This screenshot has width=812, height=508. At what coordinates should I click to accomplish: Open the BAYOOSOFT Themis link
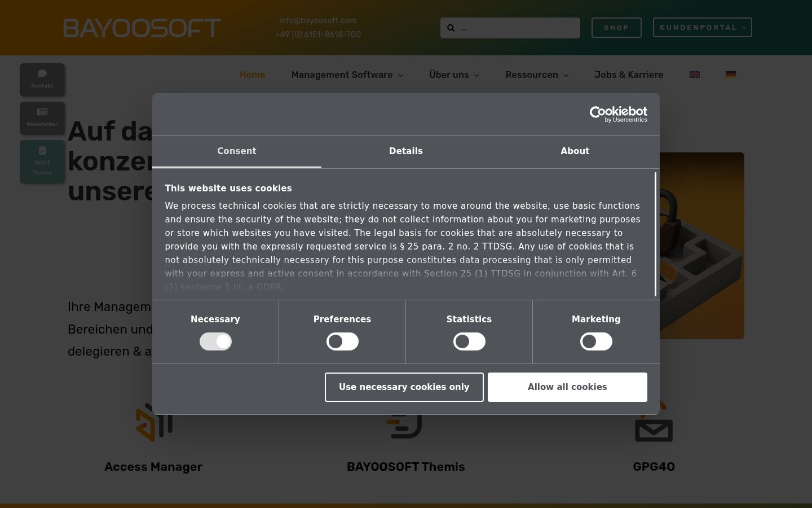[x=406, y=467]
